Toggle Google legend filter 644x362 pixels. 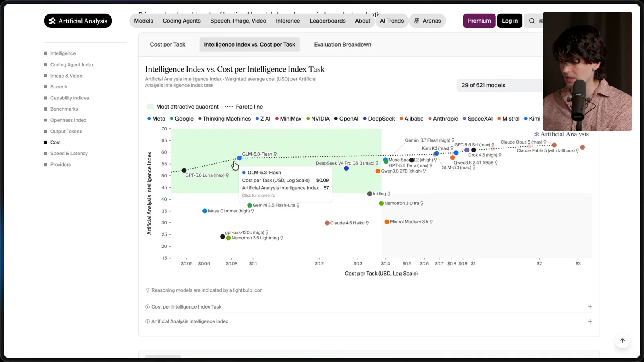pos(182,119)
